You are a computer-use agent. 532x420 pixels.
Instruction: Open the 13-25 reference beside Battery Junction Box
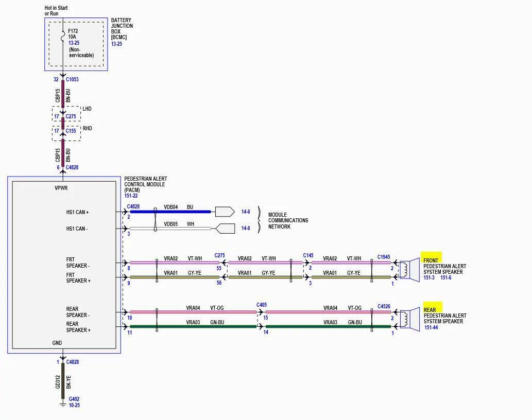116,44
